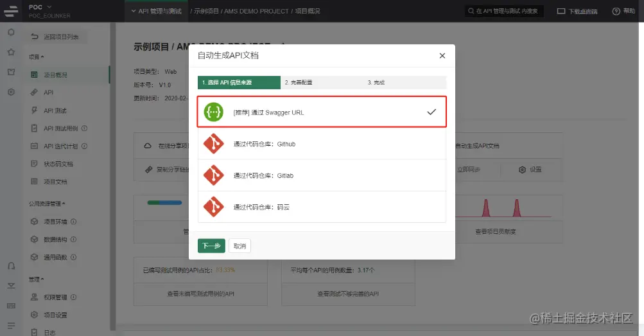Click the 下一步 button
Viewport: 644px width, 336px height.
point(211,245)
